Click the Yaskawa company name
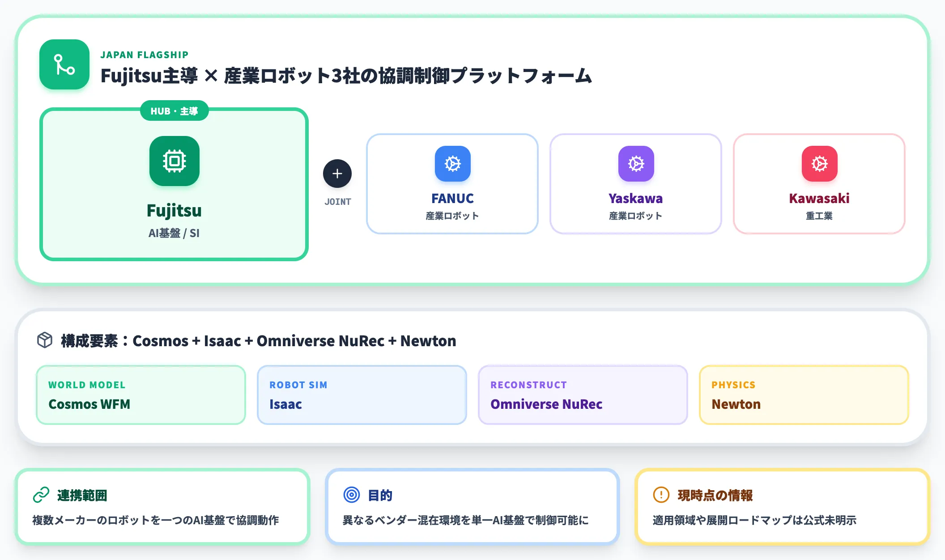The image size is (945, 560). click(636, 198)
